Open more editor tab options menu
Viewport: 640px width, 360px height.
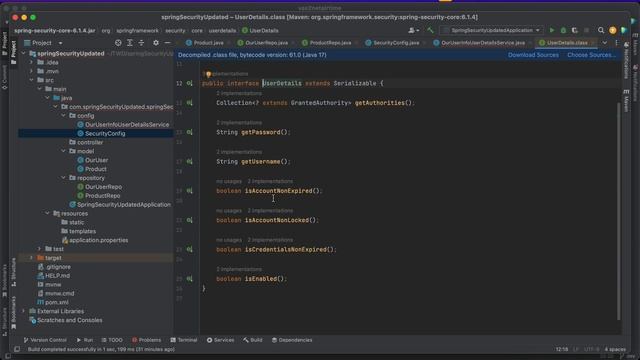click(x=616, y=43)
